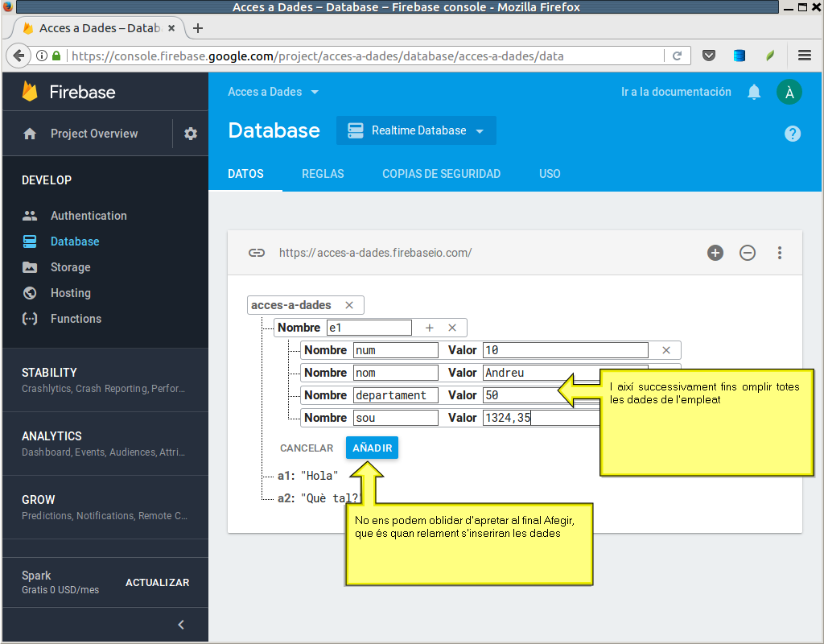Viewport: 824px width, 644px height.
Task: Add child to e1 with plus icon
Action: (x=430, y=328)
